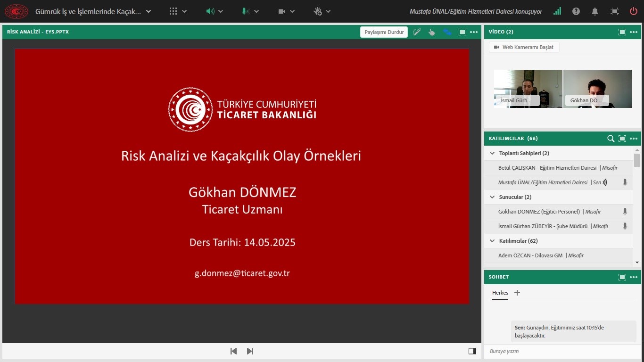Toggle the slide sidebar panel icon

click(x=472, y=351)
